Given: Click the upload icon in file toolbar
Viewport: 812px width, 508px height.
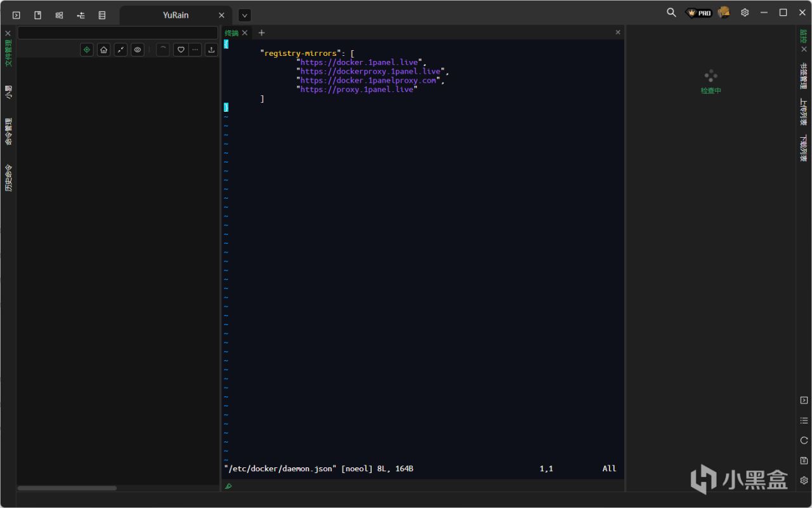Looking at the screenshot, I should point(211,50).
